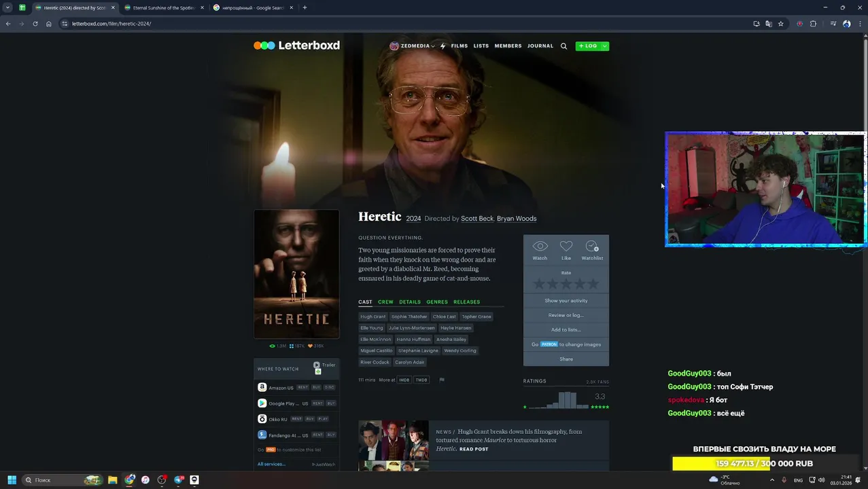Select Hugh Grant cast tag

(x=373, y=316)
